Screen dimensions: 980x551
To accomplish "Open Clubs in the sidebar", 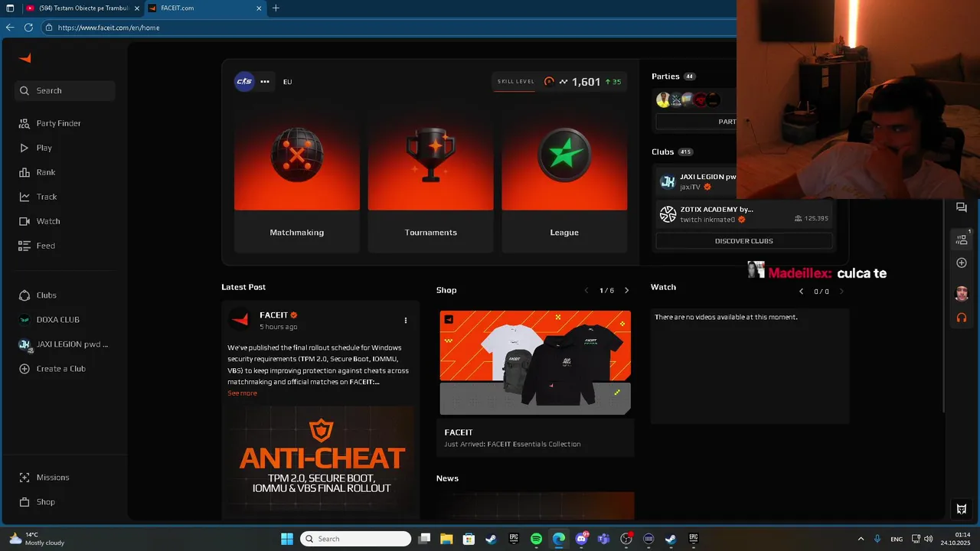I will click(38, 295).
